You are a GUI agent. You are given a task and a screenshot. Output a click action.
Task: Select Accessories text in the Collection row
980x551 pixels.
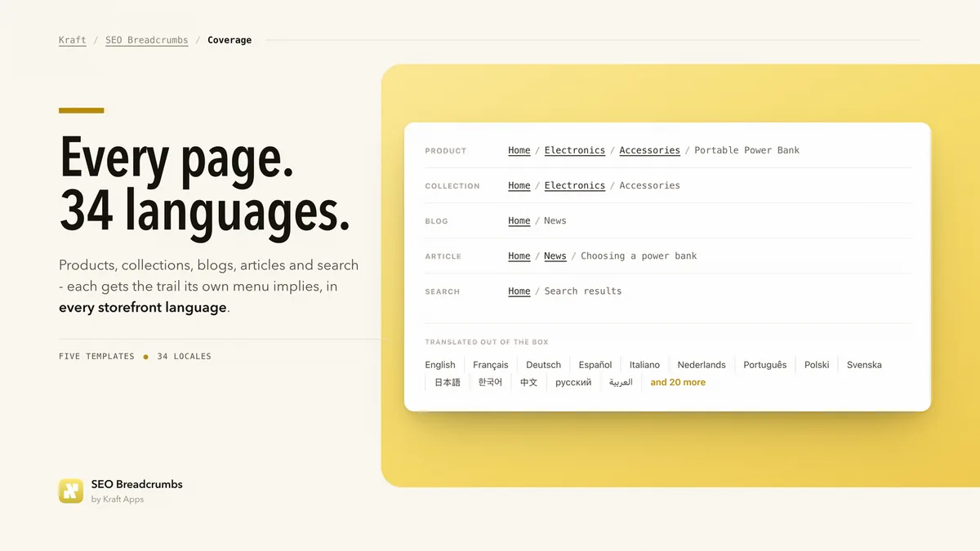pos(650,185)
